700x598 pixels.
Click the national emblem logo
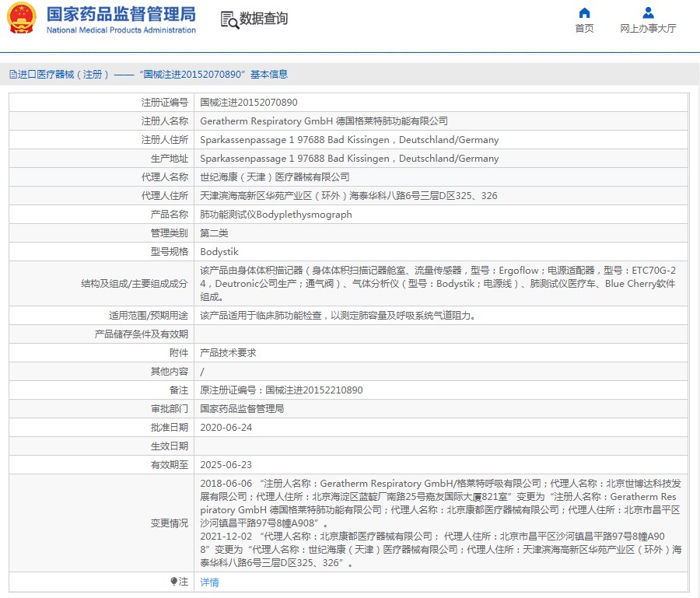22,19
